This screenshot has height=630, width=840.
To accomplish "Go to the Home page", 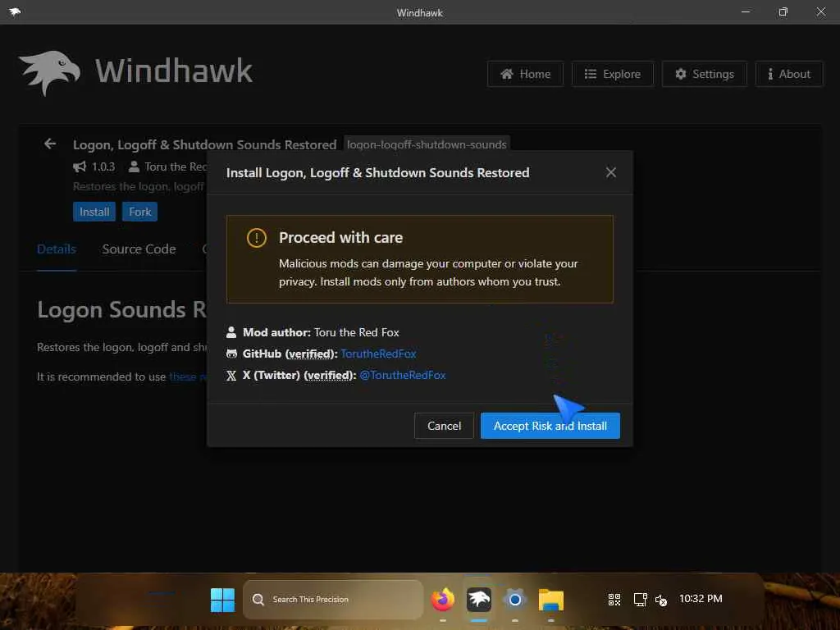I will coord(525,74).
